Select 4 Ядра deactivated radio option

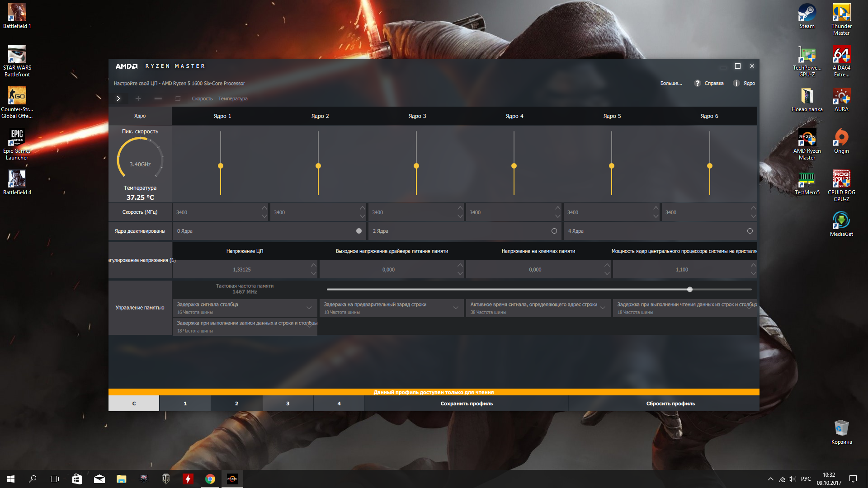(750, 231)
